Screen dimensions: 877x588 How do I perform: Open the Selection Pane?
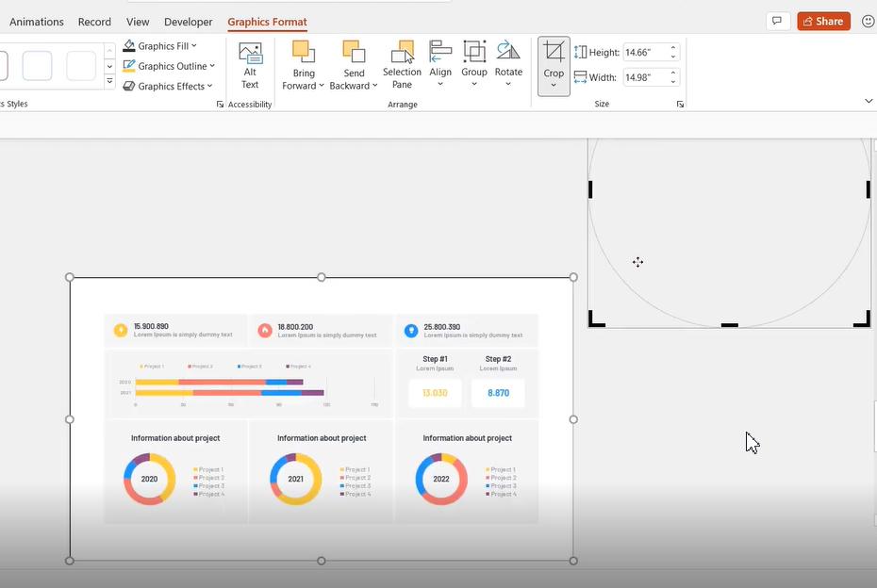(402, 63)
